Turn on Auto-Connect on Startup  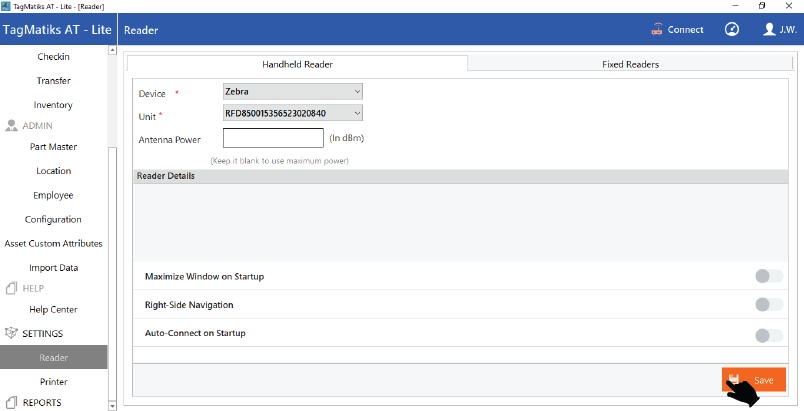[x=768, y=334]
